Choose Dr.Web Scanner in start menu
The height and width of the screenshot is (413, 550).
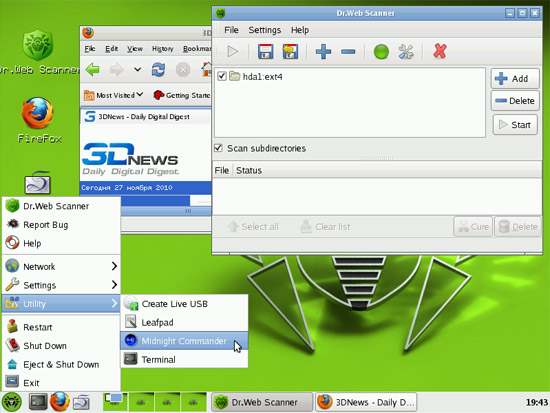(x=61, y=206)
